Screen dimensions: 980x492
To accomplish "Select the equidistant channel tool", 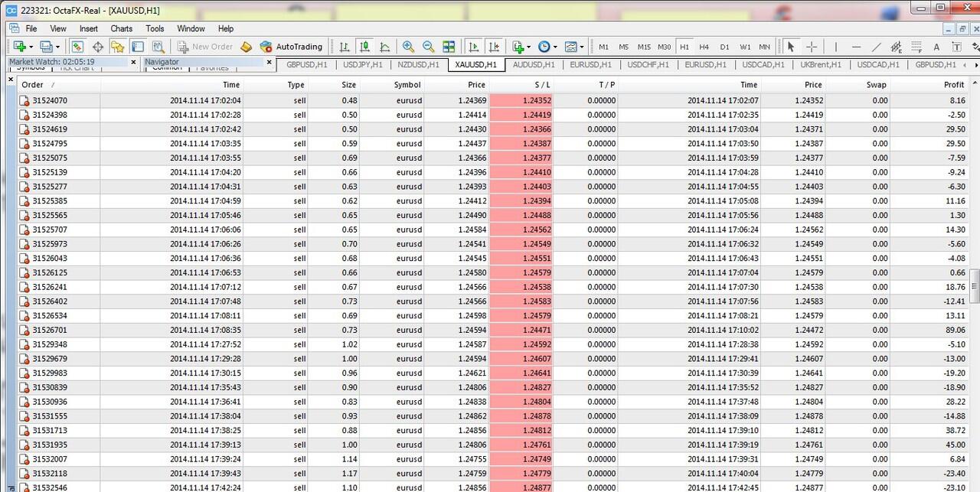I will click(897, 47).
